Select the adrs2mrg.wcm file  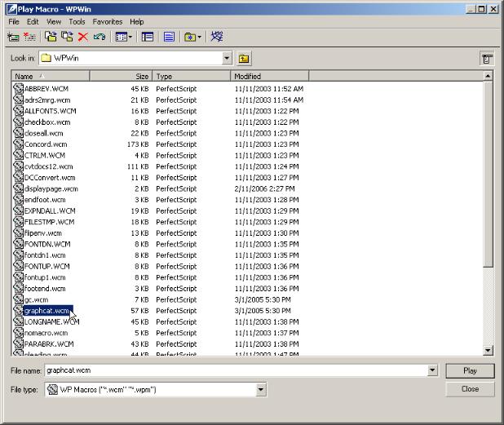(47, 100)
